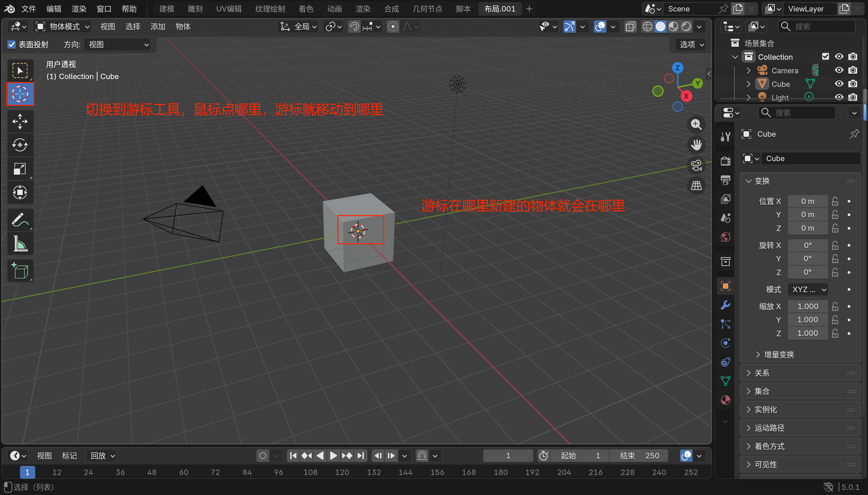Click the 位置 X value field
Screen dimensions: 868x495
click(807, 201)
